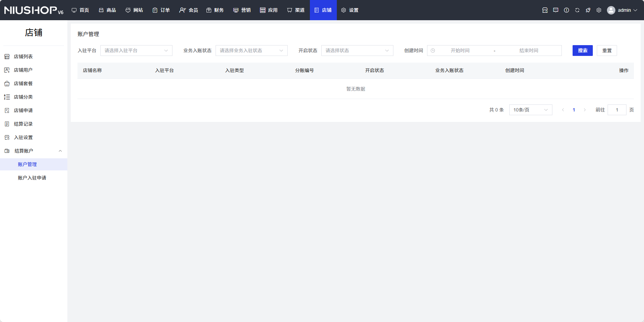
Task: Click the storefront icon in the header
Action: coord(545,10)
